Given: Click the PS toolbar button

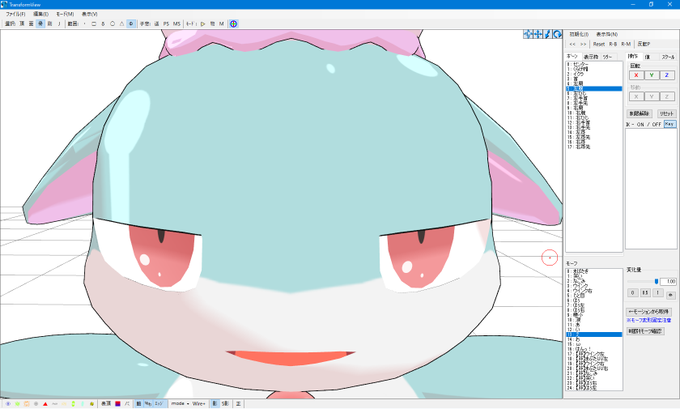Looking at the screenshot, I should coord(166,24).
